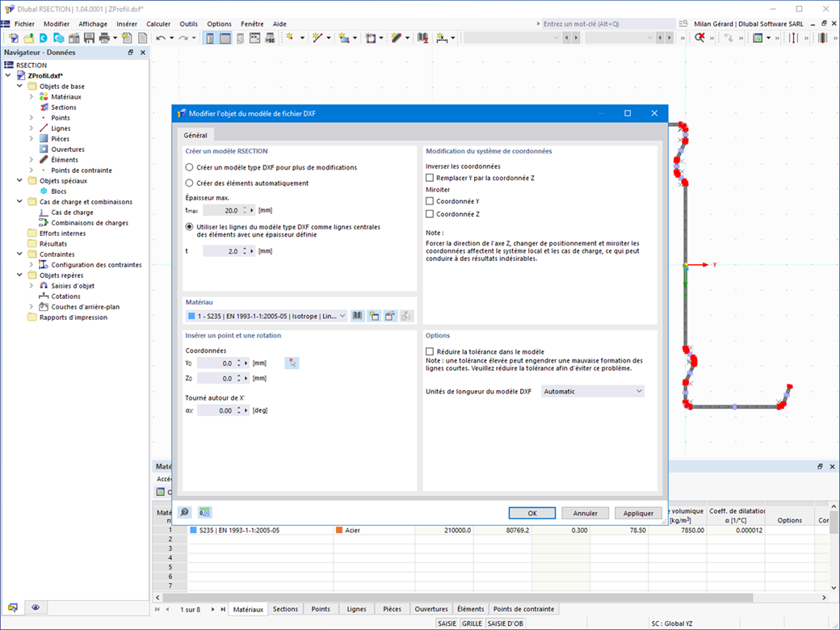Save the model with floppy disk icon
840x630 pixels.
click(89, 38)
